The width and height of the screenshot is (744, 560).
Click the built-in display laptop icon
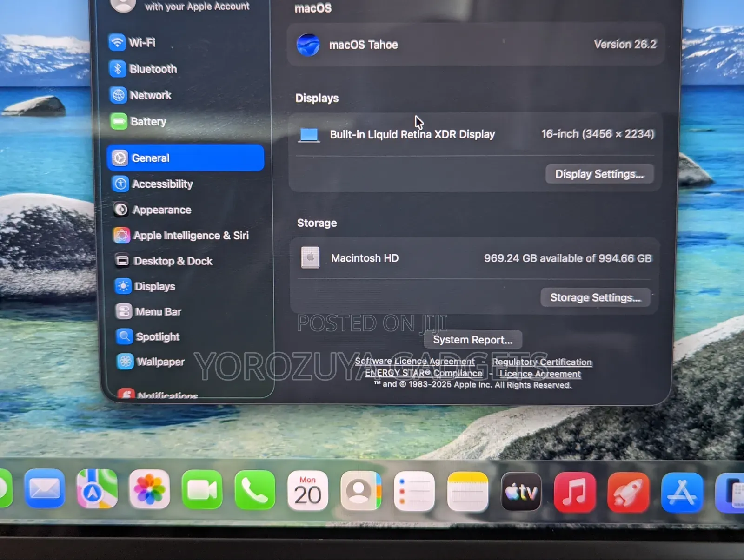309,135
